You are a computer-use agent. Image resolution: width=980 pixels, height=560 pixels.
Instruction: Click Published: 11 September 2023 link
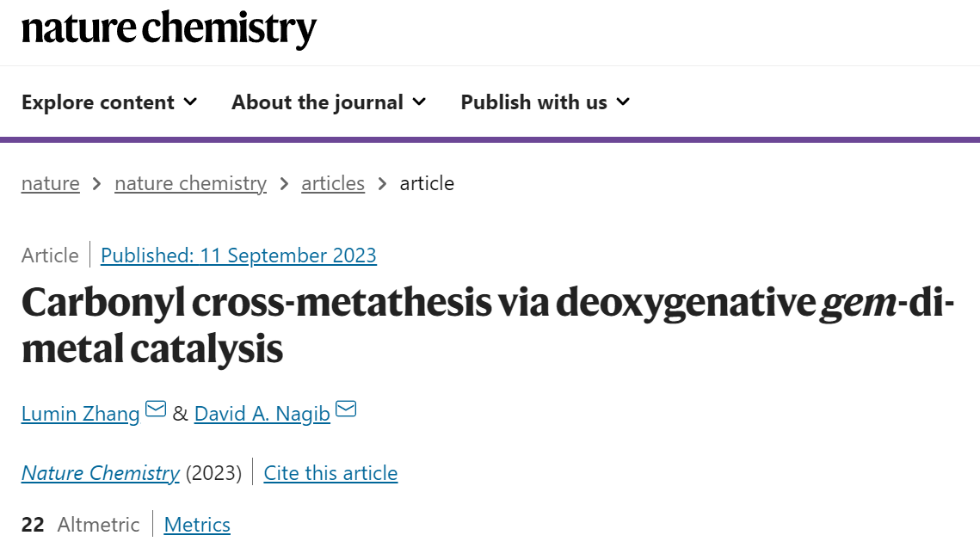point(238,255)
